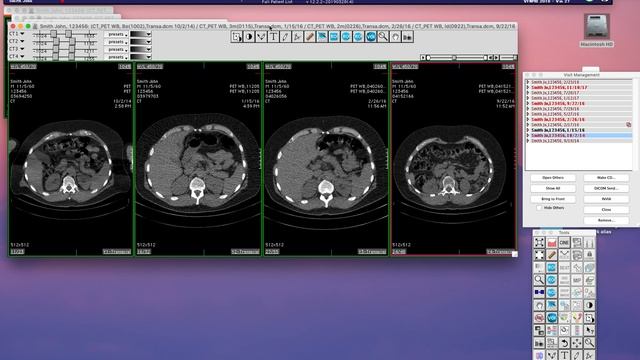Click the four-way move arrows in Tools palette
Screen dimensions: 640x360
point(576,343)
